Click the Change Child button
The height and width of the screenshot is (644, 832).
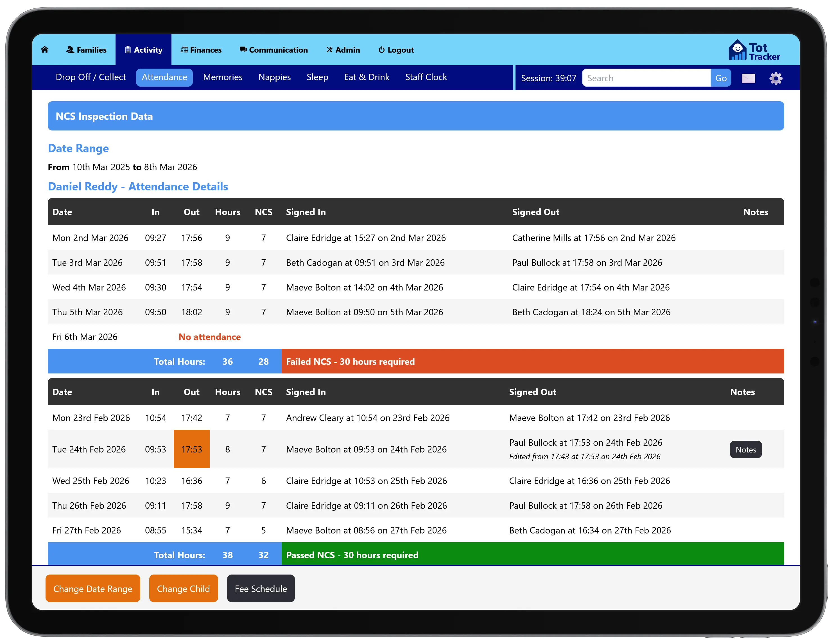pos(183,588)
